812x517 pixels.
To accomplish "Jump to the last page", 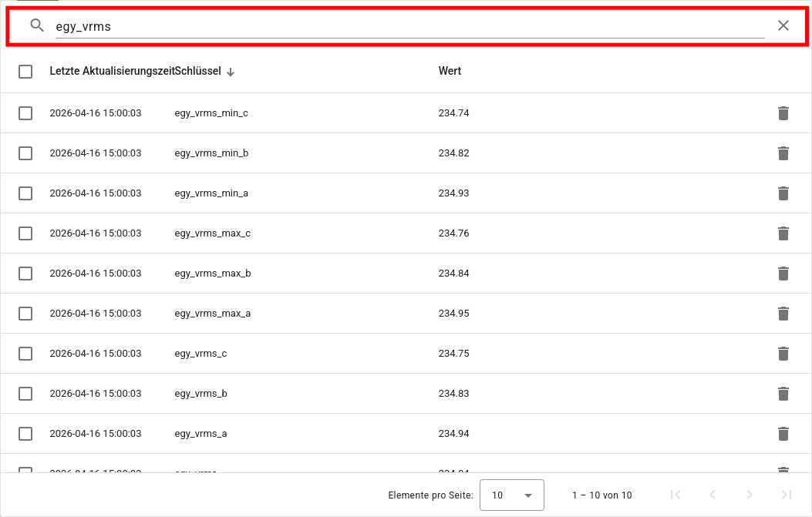I will [x=787, y=495].
